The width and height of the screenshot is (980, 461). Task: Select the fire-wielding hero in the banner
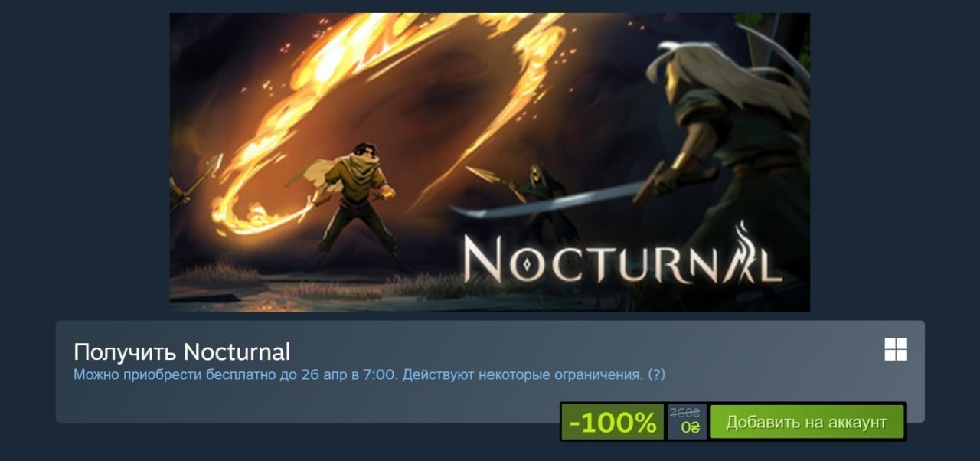[x=354, y=198]
